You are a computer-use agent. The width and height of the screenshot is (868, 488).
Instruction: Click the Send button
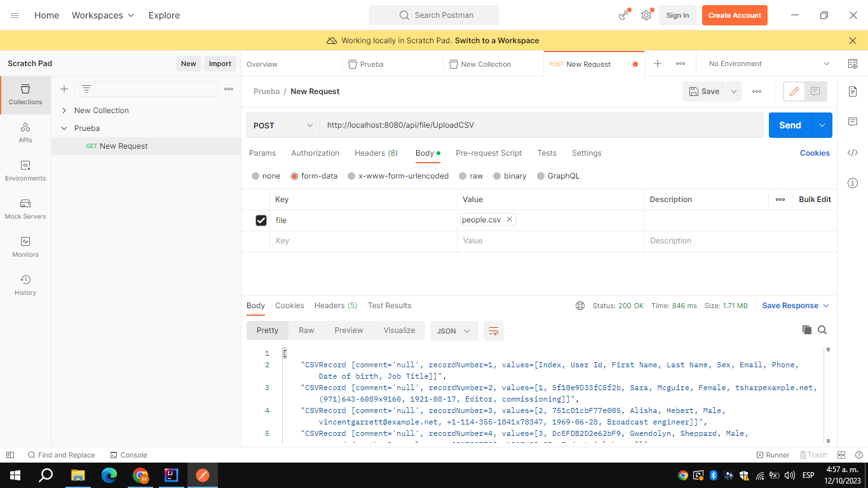(790, 125)
